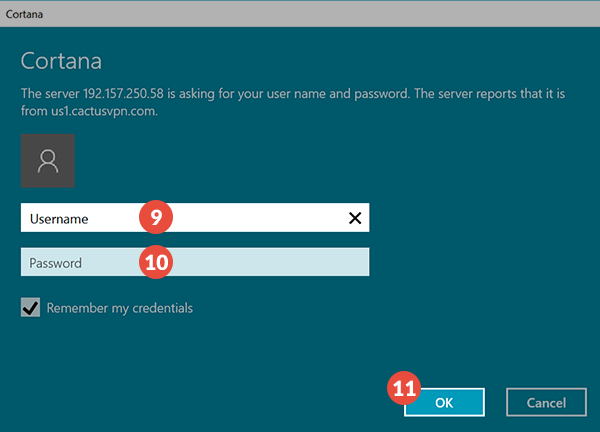Focus the Password input field
This screenshot has height=432, width=600.
click(195, 262)
